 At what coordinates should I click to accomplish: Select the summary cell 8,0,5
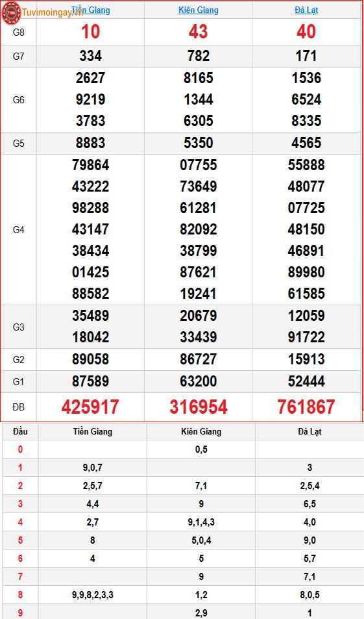pos(309,594)
